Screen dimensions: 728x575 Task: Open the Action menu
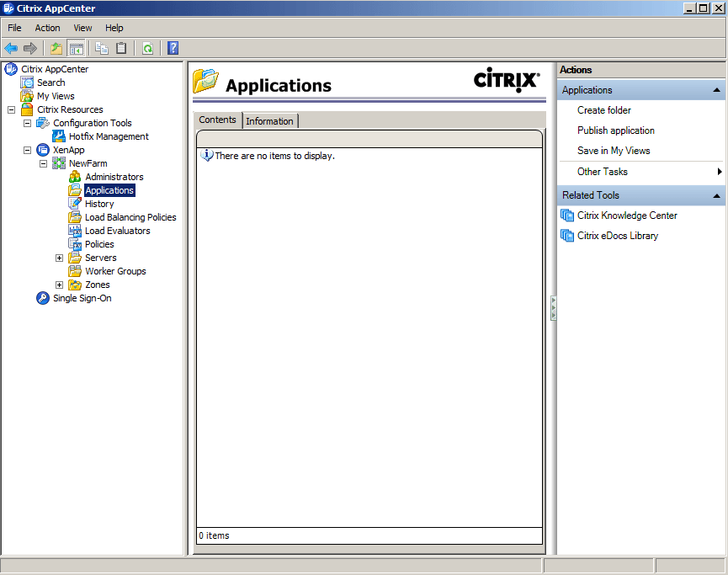point(47,28)
